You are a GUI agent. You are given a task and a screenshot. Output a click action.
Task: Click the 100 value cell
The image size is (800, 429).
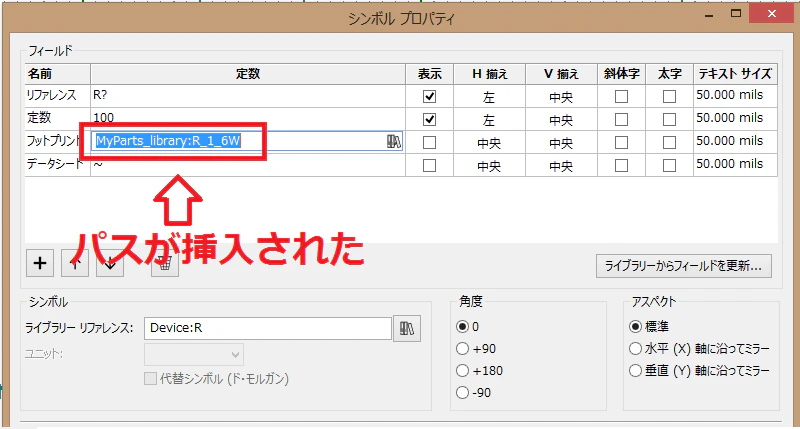pos(248,118)
